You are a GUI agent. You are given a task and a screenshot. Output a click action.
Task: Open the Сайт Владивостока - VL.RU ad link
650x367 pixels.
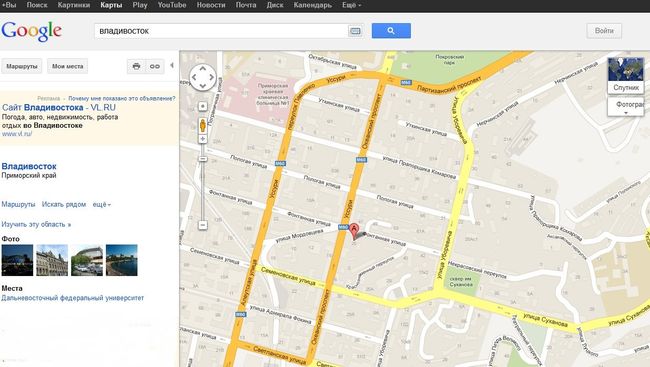click(59, 108)
